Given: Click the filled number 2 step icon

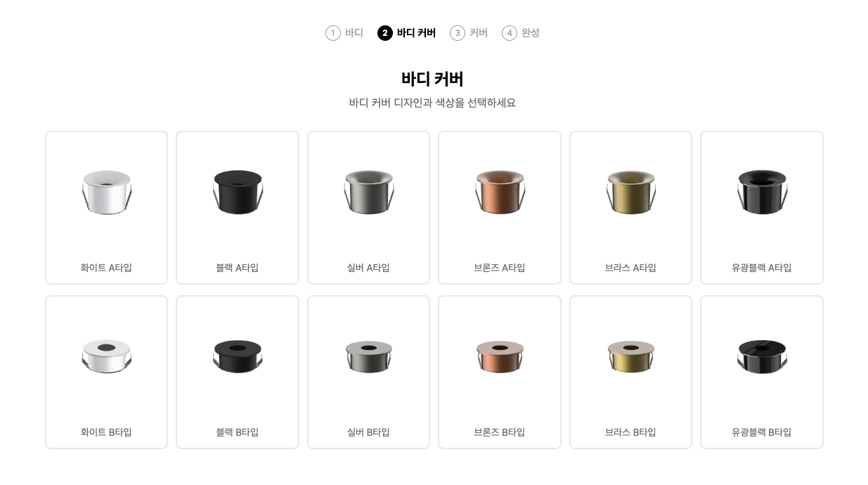Looking at the screenshot, I should point(385,33).
